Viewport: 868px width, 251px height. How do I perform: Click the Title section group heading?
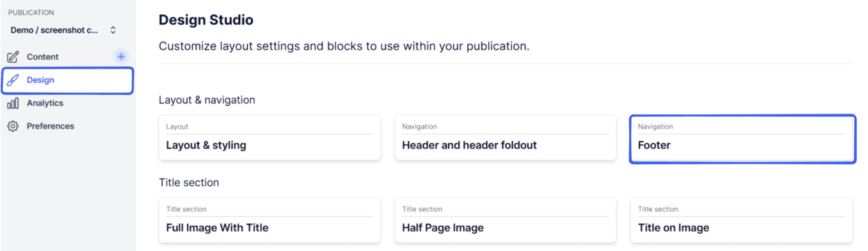click(189, 182)
